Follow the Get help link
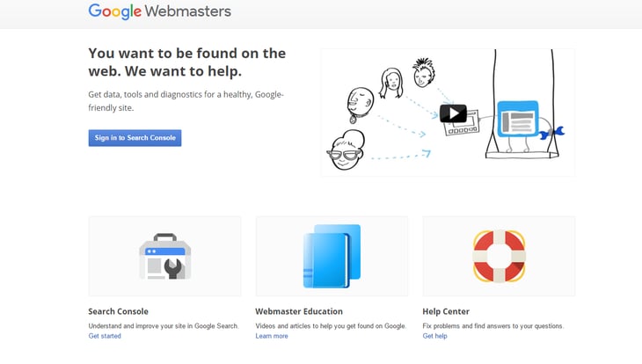The image size is (642, 364). (x=434, y=336)
